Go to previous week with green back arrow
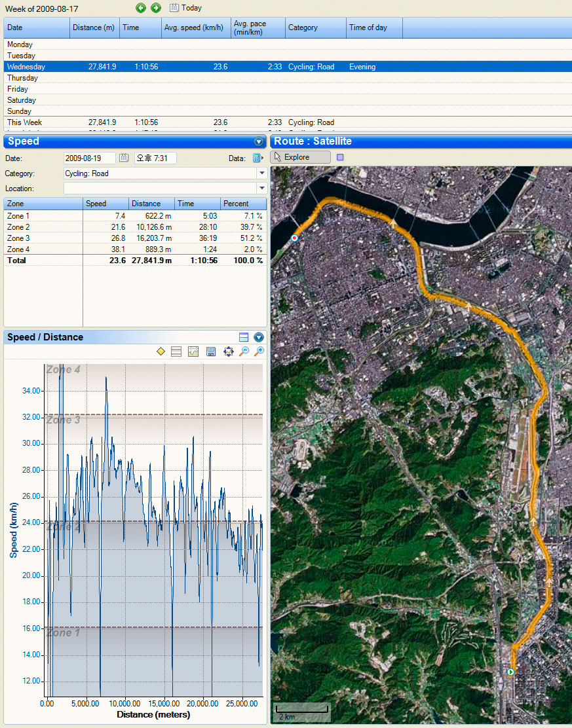The image size is (572, 728). [x=141, y=8]
